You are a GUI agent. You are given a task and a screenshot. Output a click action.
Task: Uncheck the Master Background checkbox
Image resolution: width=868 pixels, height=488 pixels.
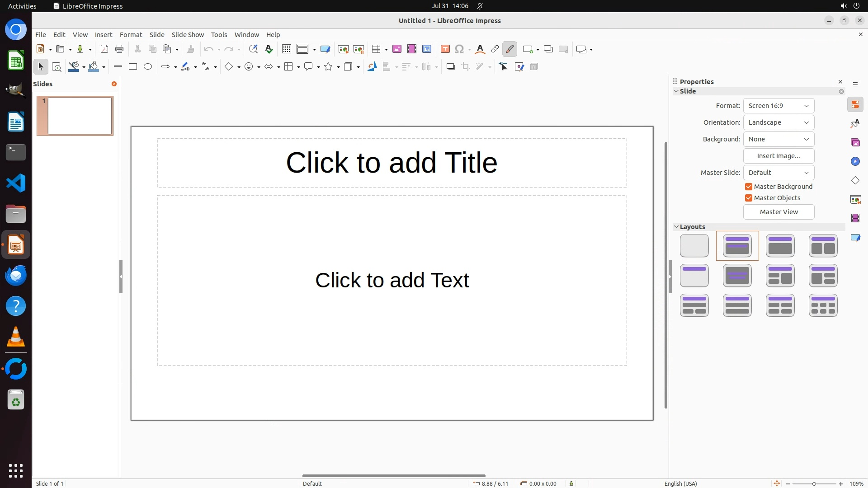pos(749,187)
